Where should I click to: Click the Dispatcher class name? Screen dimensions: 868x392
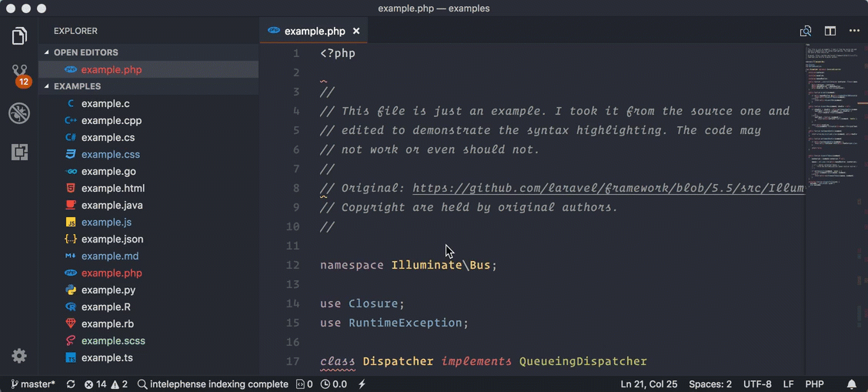398,361
